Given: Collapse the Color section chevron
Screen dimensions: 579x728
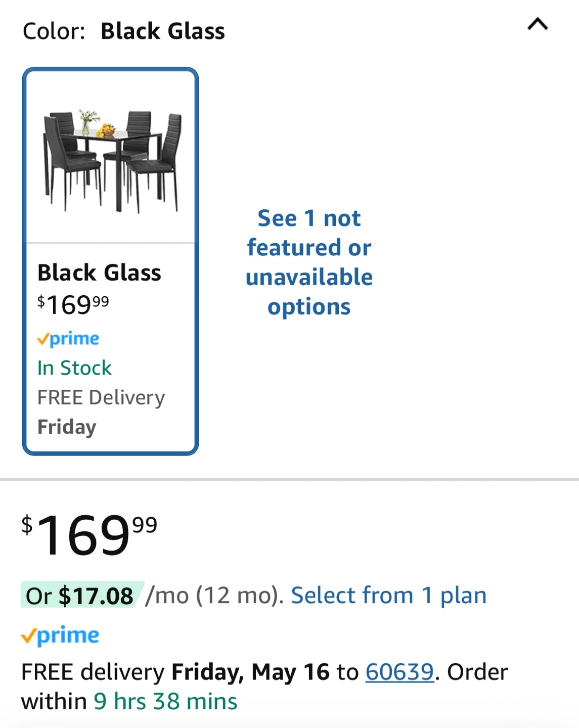Looking at the screenshot, I should click(538, 24).
